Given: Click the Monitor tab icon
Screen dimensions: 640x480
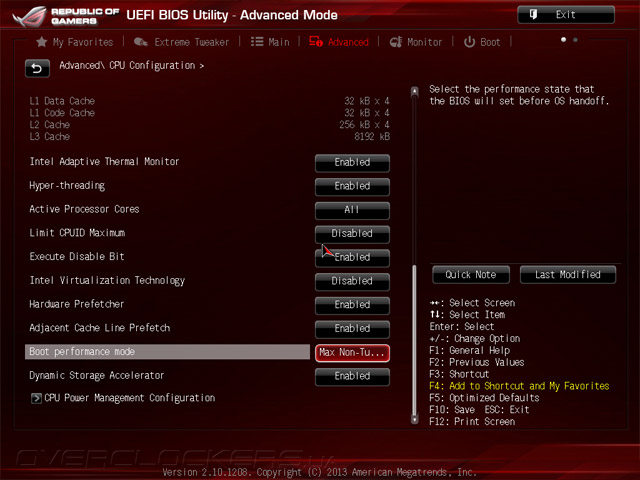Looking at the screenshot, I should coord(396,42).
